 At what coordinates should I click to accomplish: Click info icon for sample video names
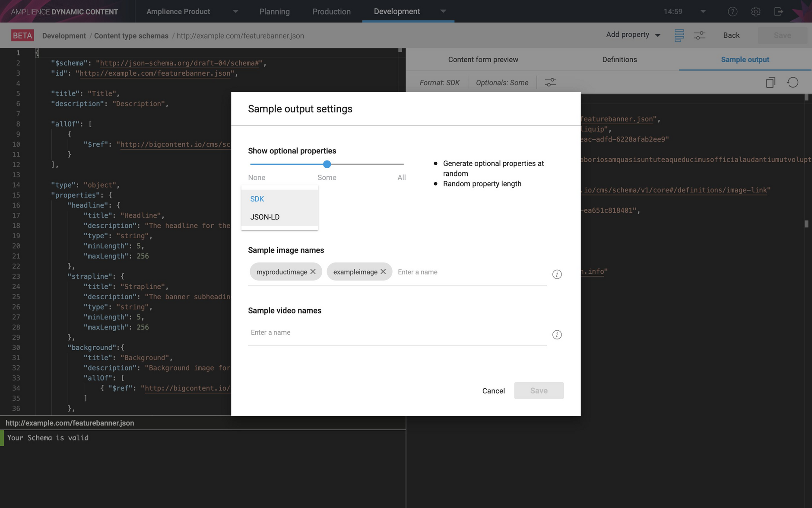557,335
